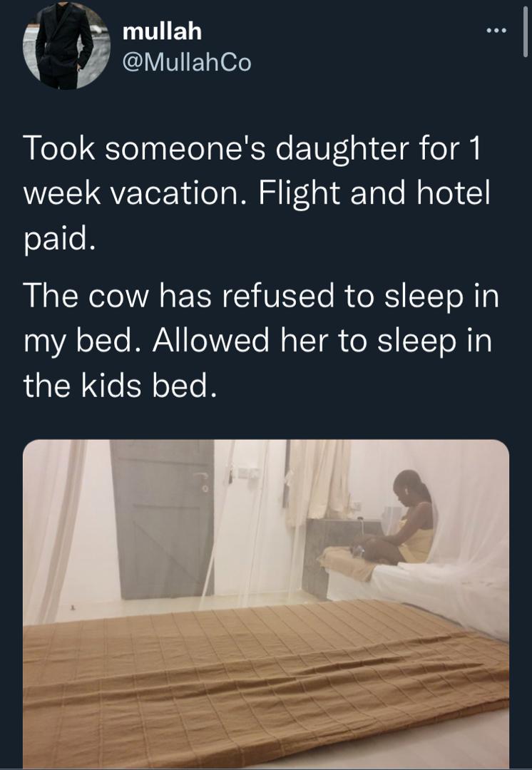Expand the attached hotel room photo
This screenshot has height=770, width=532.
265,602
